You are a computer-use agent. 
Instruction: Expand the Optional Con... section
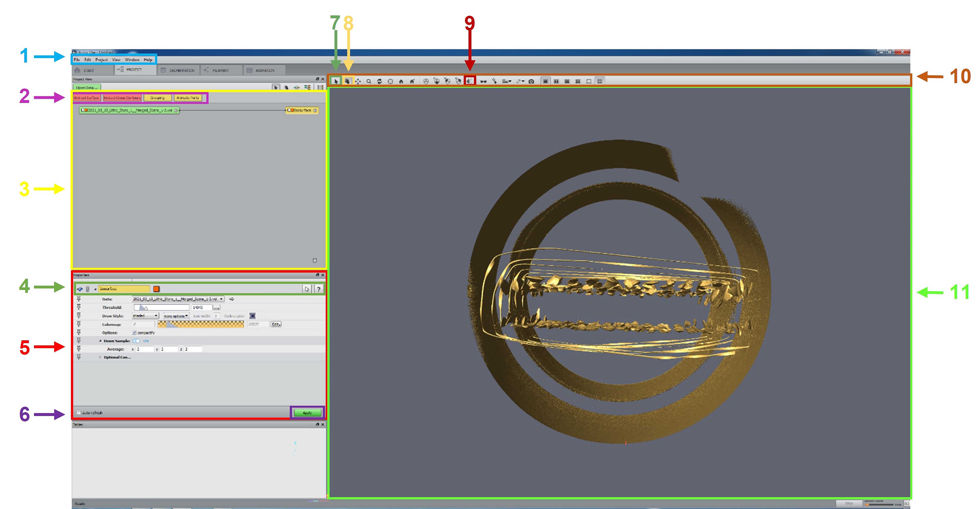(100, 357)
